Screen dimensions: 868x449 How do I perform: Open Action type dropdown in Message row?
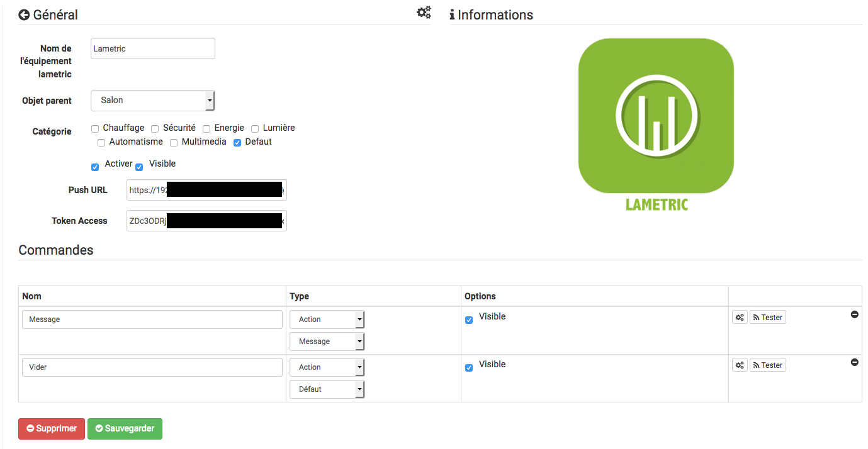(327, 319)
